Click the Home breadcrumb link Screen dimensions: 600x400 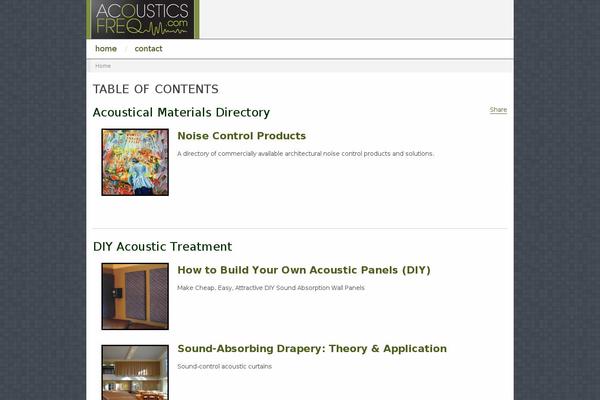coord(103,66)
